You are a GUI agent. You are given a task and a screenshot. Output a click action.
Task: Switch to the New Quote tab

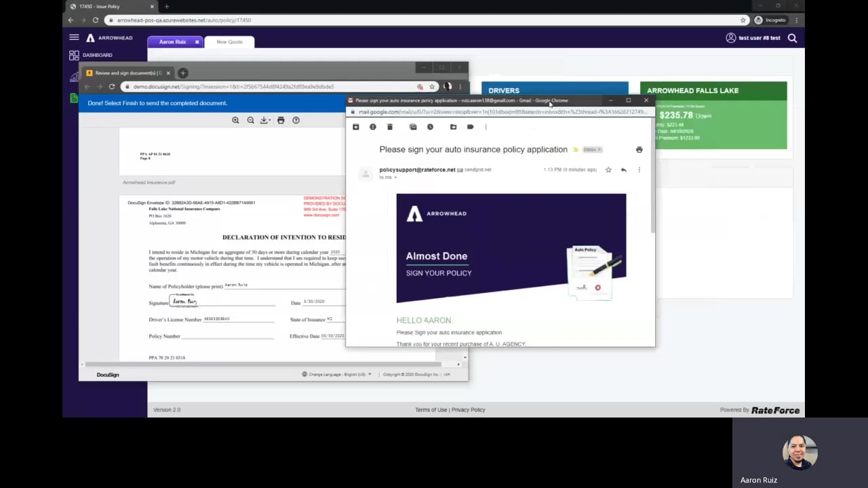pos(229,42)
